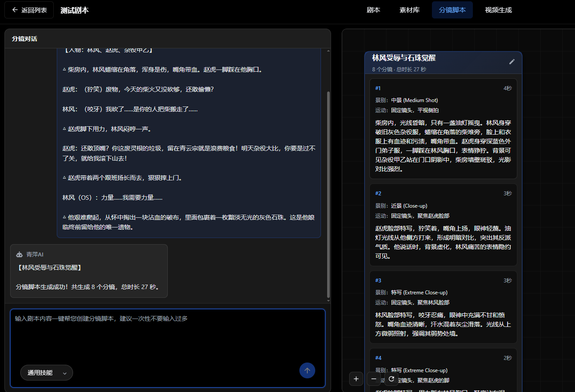Select the 分镜脚本 tab

pyautogui.click(x=452, y=10)
